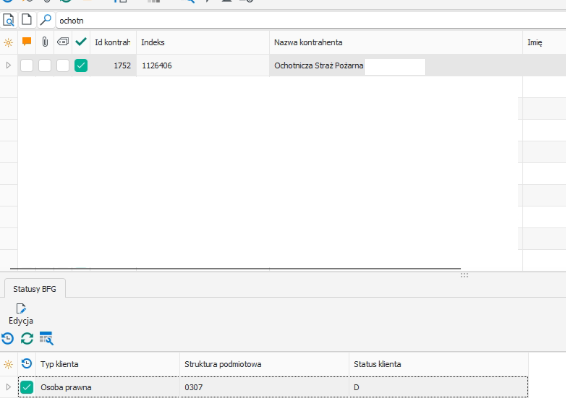
Task: Click the document preview search icon
Action: point(8,20)
